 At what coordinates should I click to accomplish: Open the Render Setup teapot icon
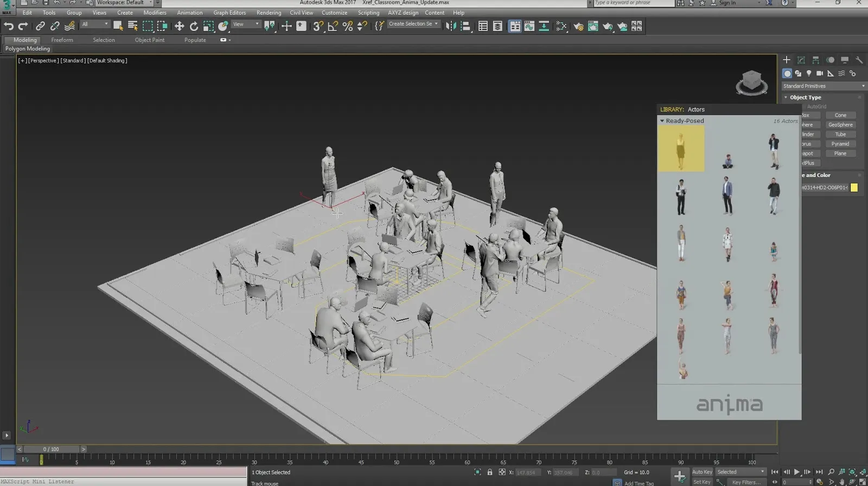[x=578, y=26]
